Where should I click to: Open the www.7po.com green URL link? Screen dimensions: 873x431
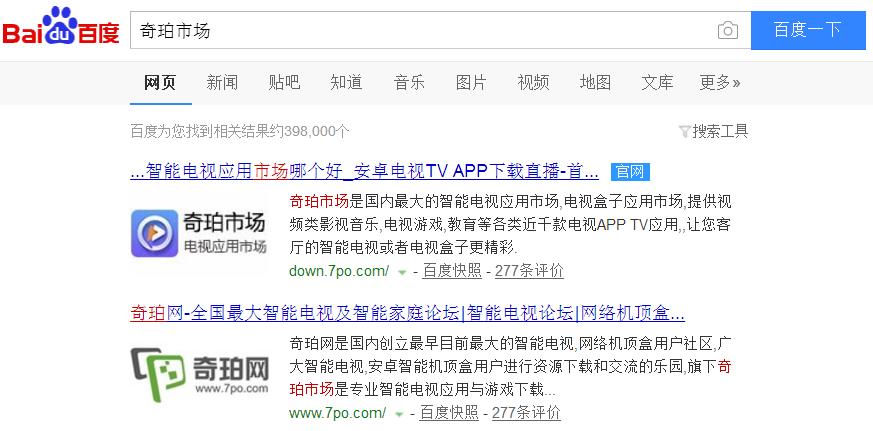[x=337, y=413]
